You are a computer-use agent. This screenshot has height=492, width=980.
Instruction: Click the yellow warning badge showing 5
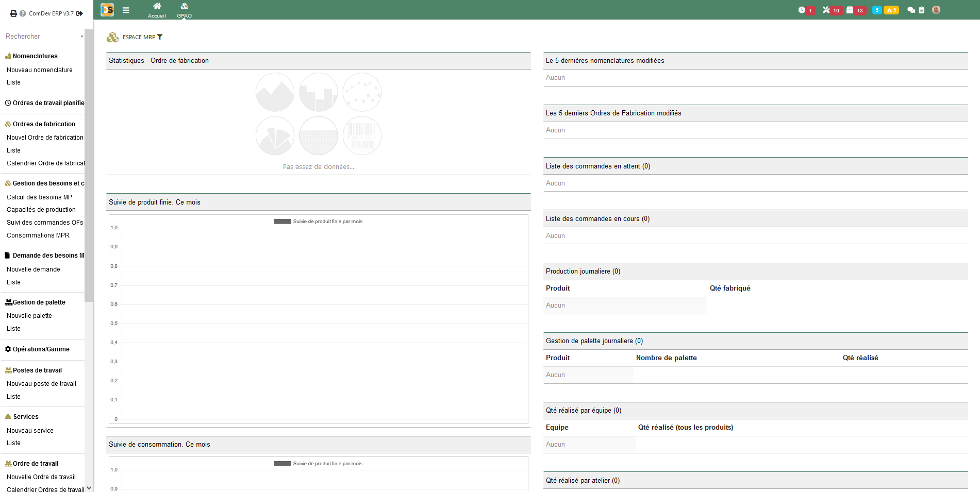click(x=891, y=10)
